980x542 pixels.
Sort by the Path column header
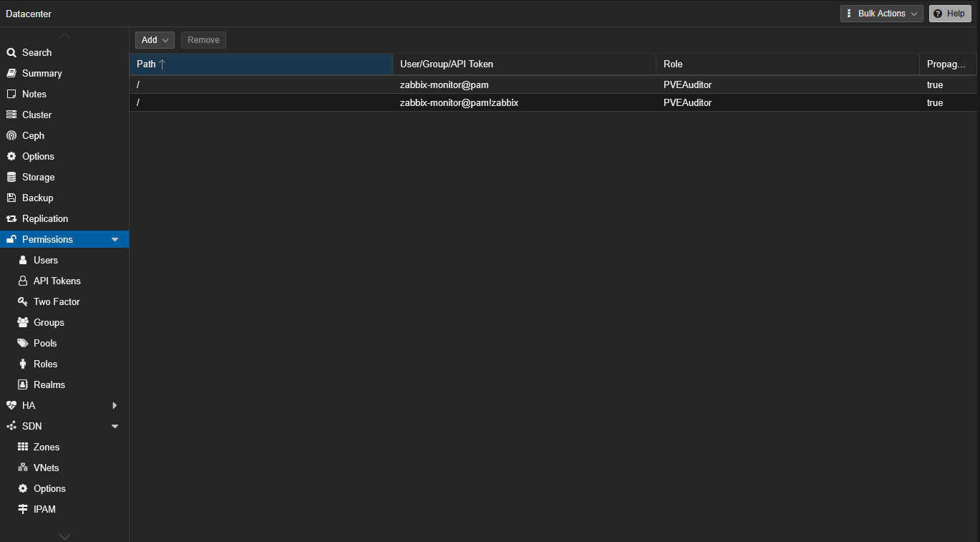click(x=147, y=64)
